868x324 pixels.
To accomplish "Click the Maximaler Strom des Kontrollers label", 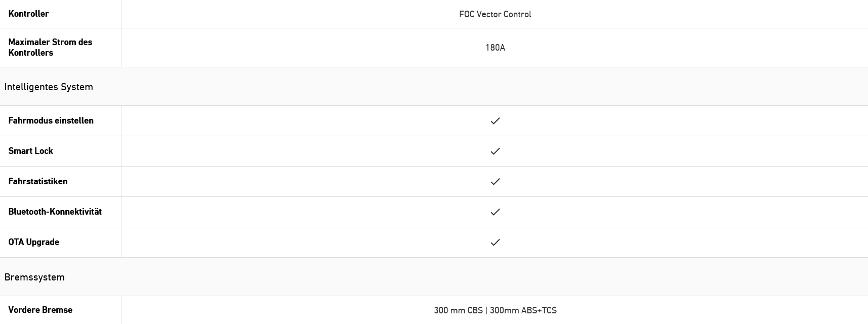I will click(50, 47).
